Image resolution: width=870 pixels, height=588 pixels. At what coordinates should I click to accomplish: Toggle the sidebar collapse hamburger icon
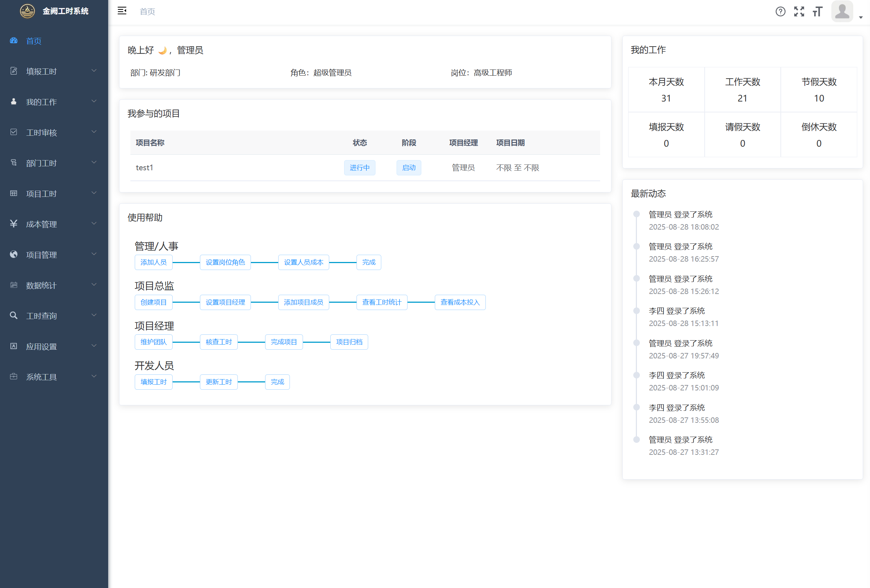pyautogui.click(x=122, y=11)
